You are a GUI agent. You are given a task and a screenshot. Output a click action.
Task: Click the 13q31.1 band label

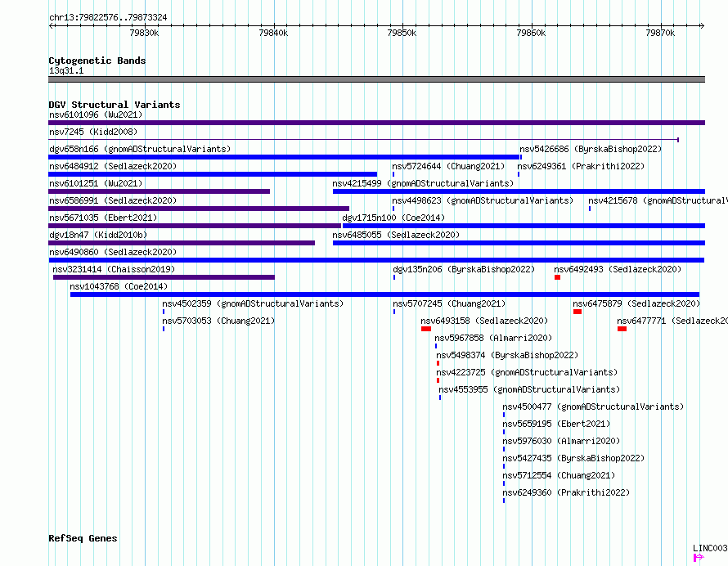[x=66, y=70]
